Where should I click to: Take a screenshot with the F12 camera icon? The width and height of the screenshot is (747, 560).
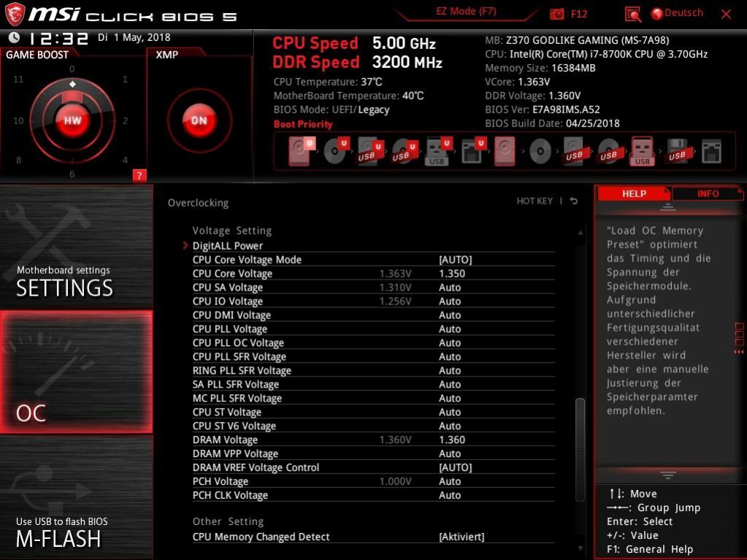pos(556,14)
